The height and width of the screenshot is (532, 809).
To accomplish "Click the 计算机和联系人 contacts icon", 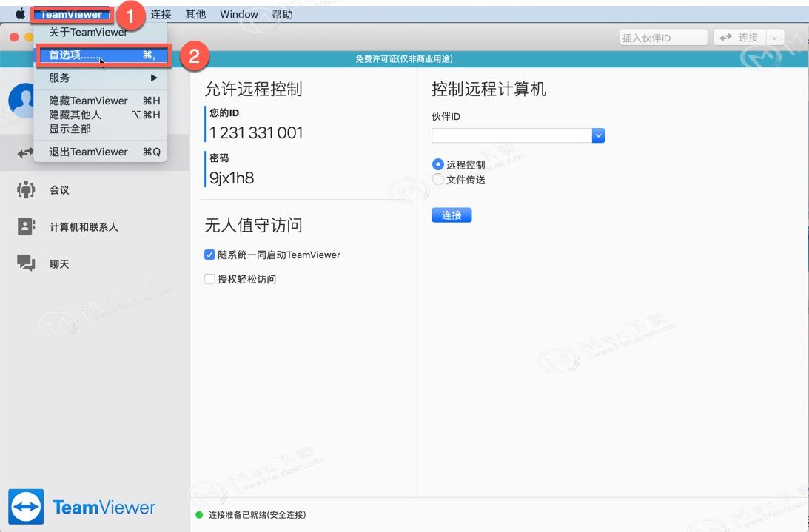I will 26,226.
